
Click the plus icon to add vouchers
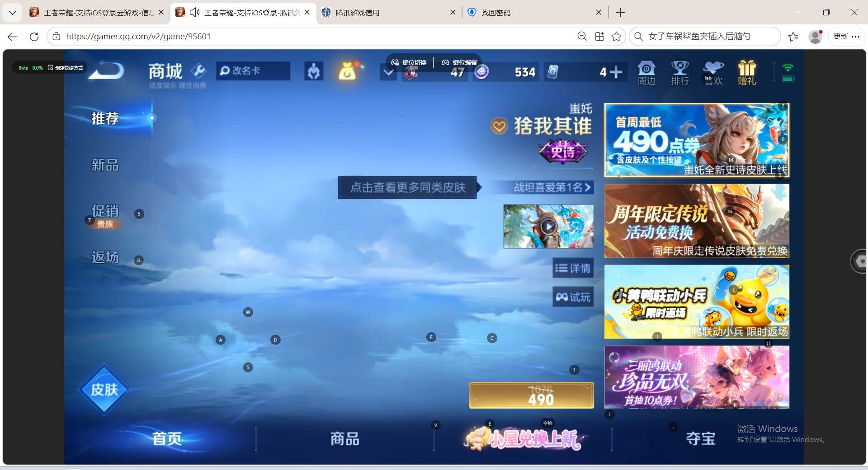pyautogui.click(x=616, y=72)
